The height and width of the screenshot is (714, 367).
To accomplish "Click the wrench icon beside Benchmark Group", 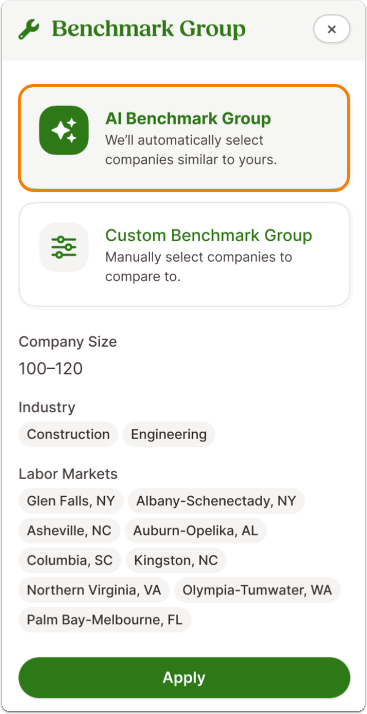I will pyautogui.click(x=29, y=30).
